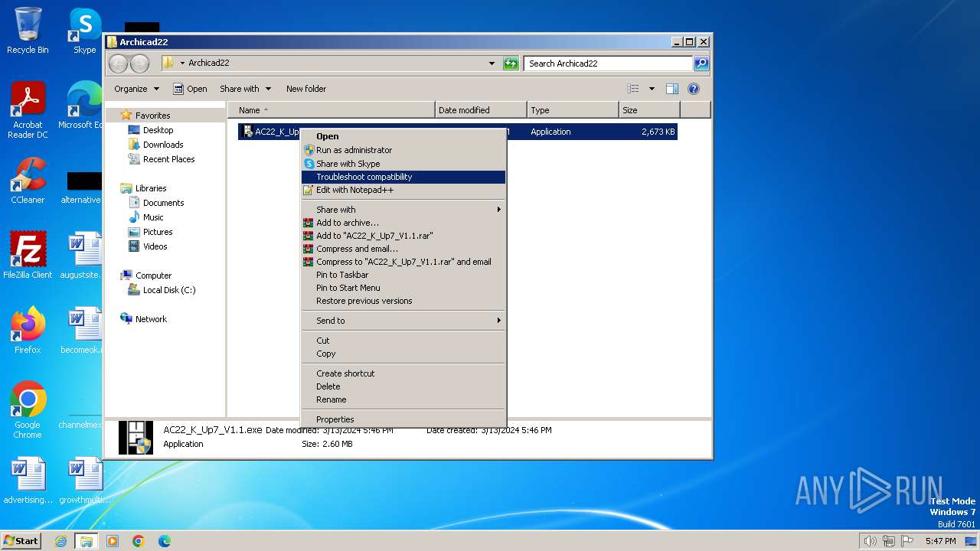Image resolution: width=980 pixels, height=551 pixels.
Task: Click the volume icon in system tray
Action: point(870,541)
